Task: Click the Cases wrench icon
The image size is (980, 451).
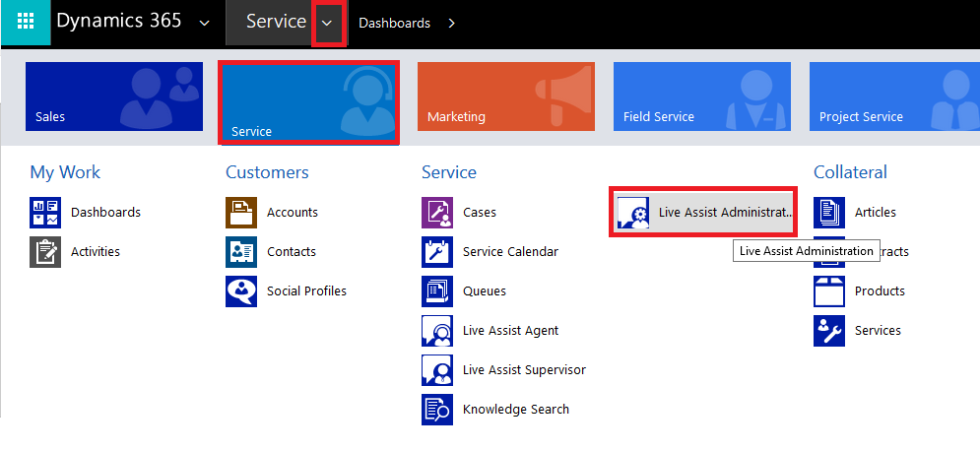Action: click(x=437, y=213)
